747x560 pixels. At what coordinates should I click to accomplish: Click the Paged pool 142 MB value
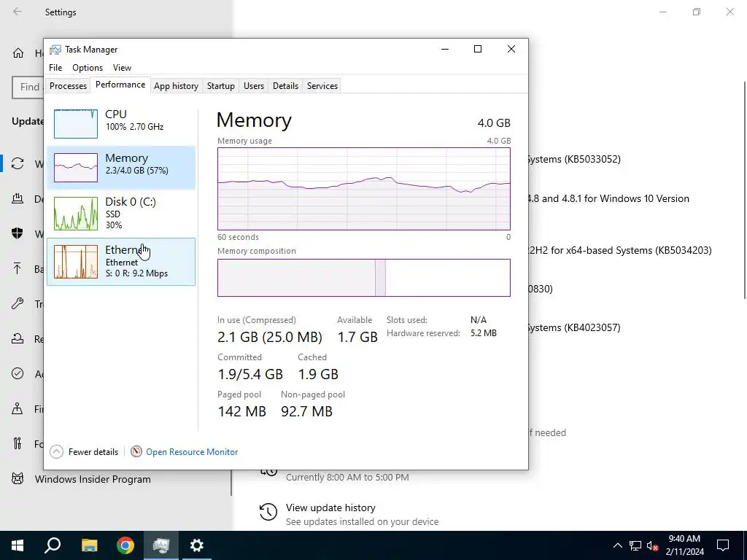241,411
